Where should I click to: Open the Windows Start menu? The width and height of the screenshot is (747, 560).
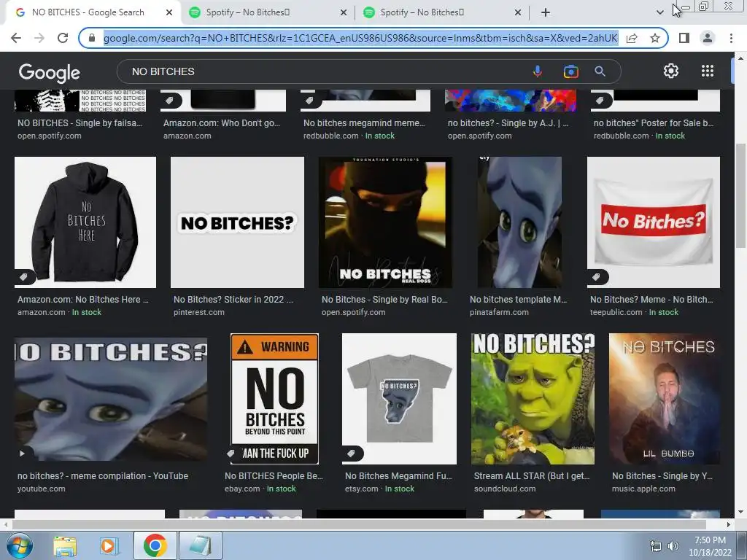[20, 545]
